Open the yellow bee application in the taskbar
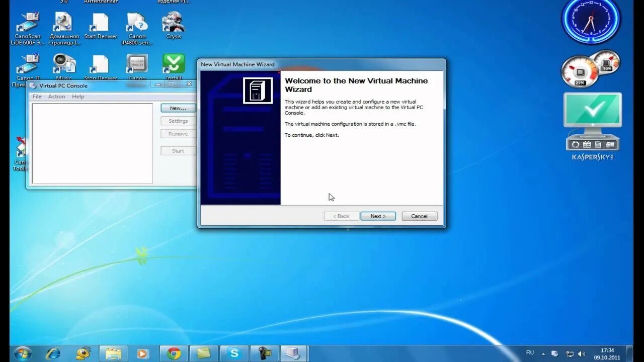 (83, 353)
